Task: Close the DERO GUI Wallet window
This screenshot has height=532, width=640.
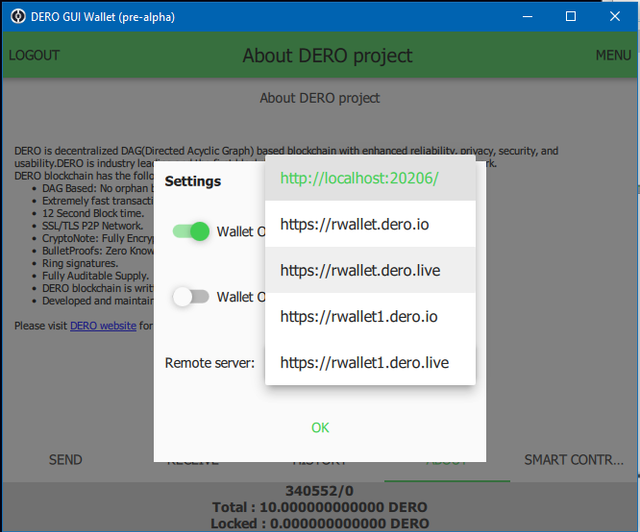Action: point(615,16)
